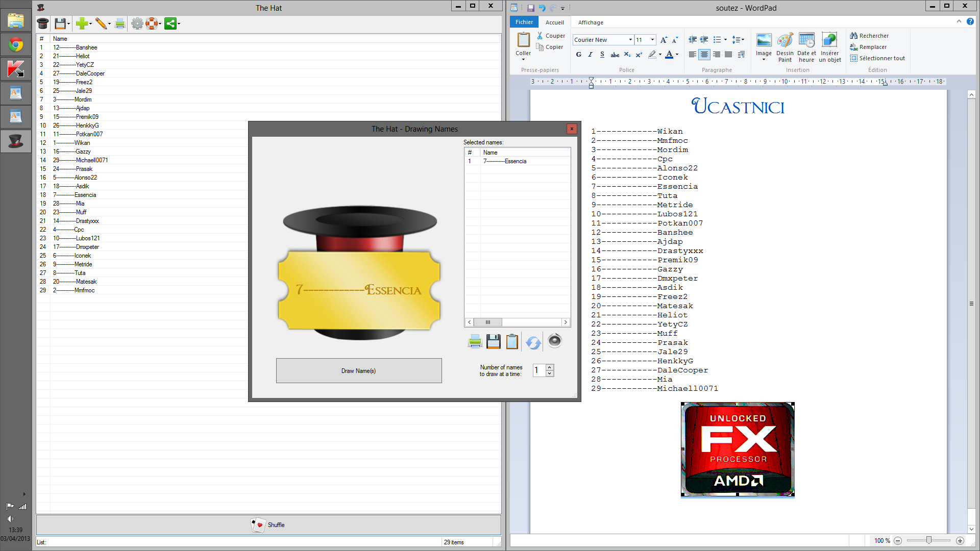Click the blue refresh arrows in drawing dialog
Image resolution: width=980 pixels, height=551 pixels.
(533, 342)
